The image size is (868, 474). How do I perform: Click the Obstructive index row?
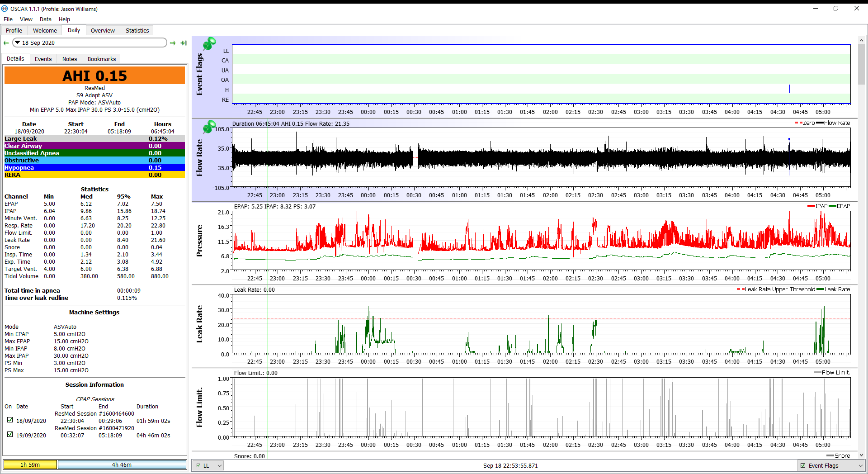[x=94, y=160]
